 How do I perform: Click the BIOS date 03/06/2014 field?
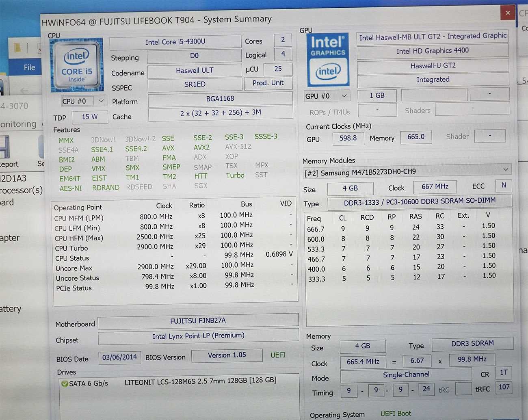tap(119, 357)
